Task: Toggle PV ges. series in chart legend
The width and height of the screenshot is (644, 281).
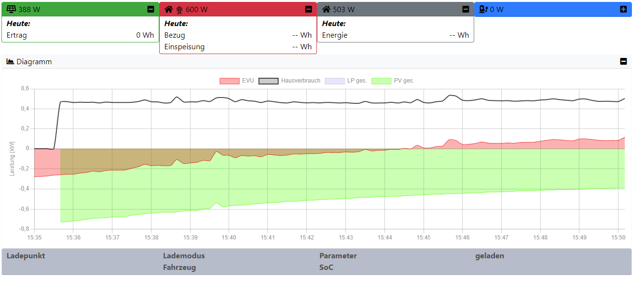Action: [393, 81]
